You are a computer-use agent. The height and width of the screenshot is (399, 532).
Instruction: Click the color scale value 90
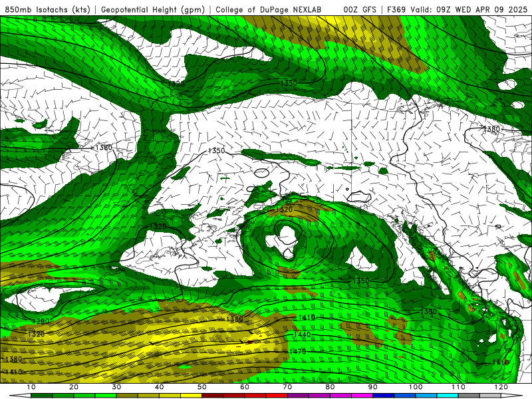(373, 387)
